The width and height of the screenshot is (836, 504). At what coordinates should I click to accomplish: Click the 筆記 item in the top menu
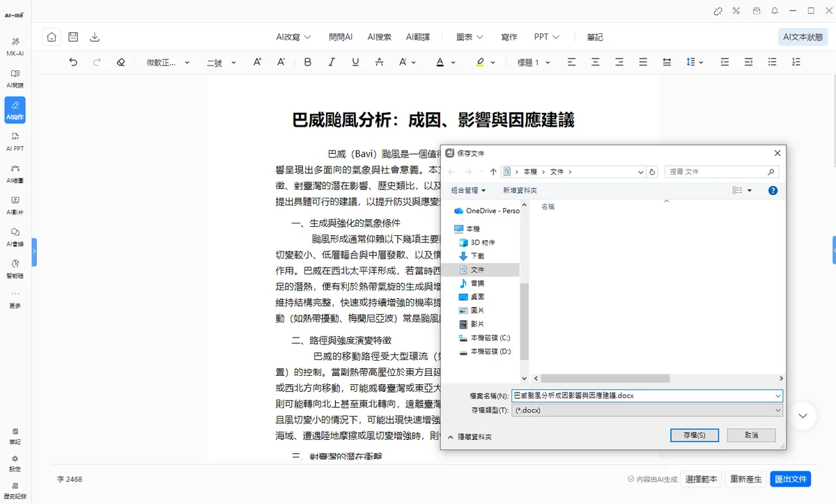[595, 37]
